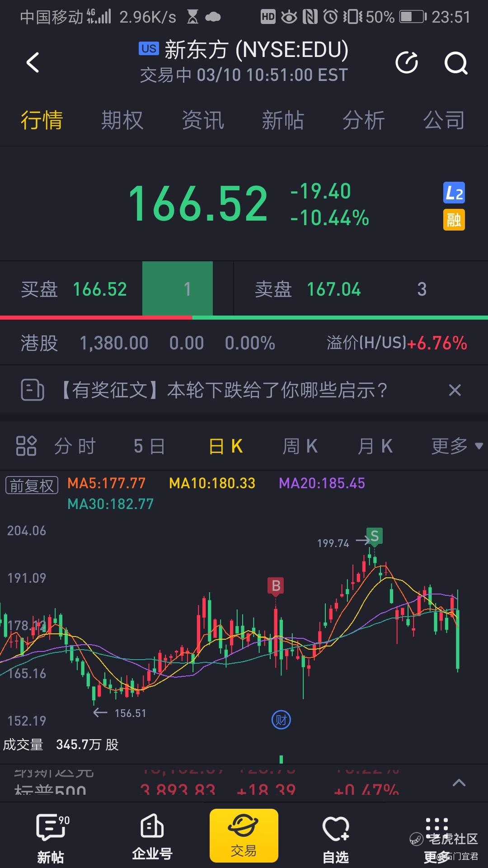Open the chart layout grid icon
The height and width of the screenshot is (868, 488).
pos(26,446)
